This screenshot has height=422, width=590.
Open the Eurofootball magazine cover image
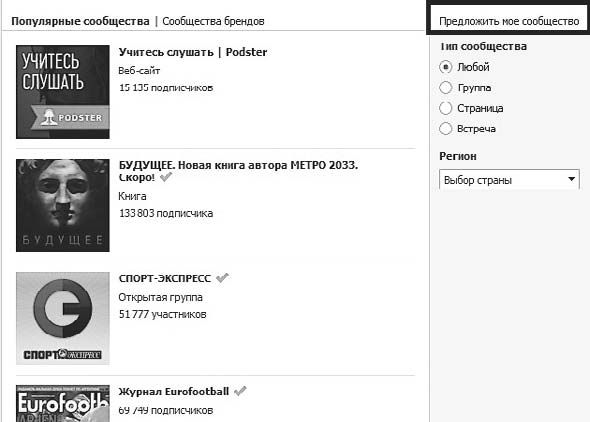click(x=63, y=403)
